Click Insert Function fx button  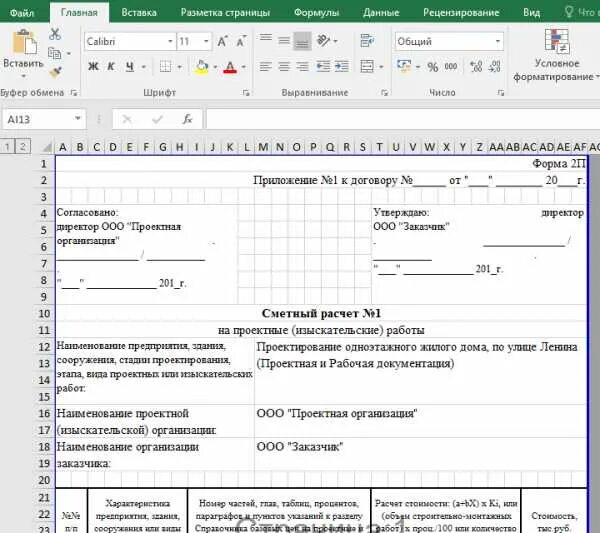(187, 119)
